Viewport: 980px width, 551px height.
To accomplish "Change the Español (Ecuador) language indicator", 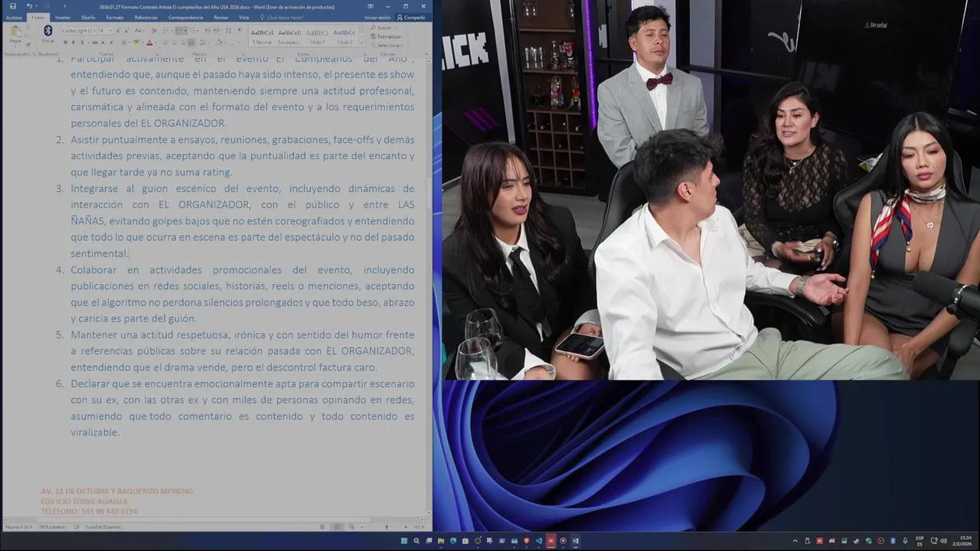I will [103, 527].
